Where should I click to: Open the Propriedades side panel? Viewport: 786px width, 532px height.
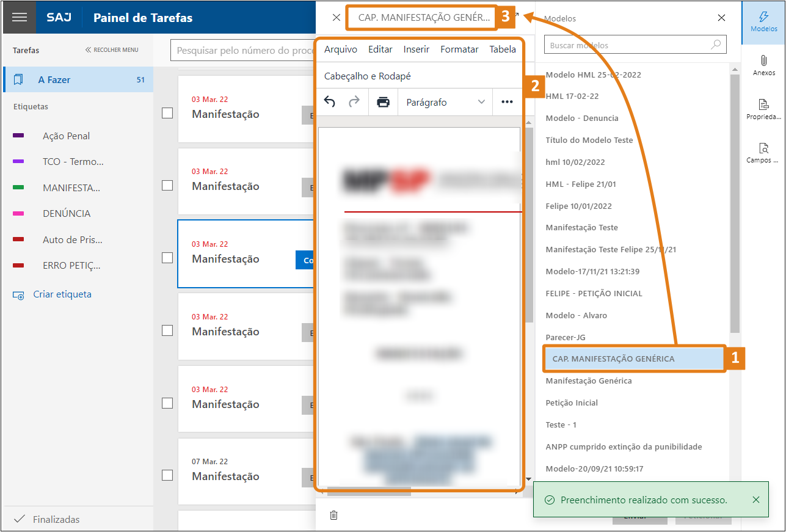pyautogui.click(x=763, y=109)
